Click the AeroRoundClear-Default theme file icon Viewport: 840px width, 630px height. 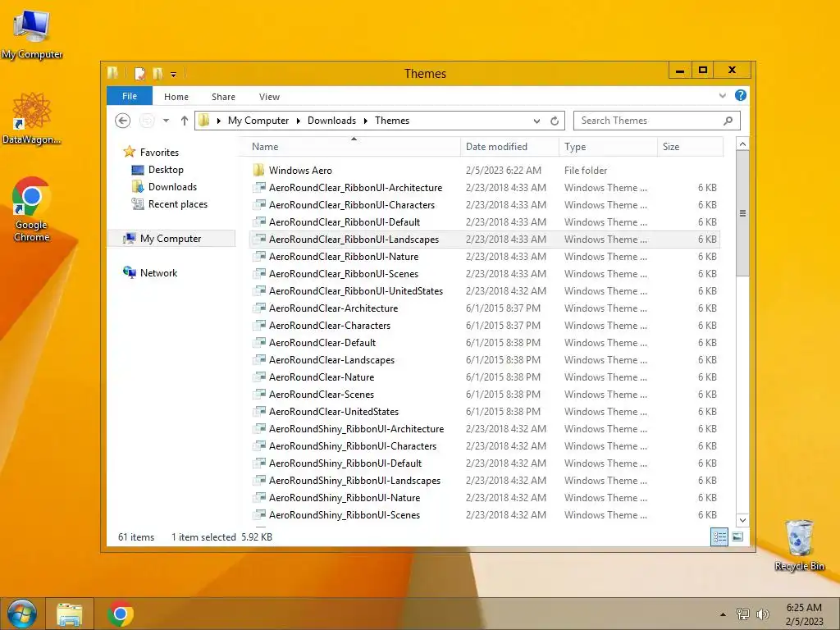259,342
